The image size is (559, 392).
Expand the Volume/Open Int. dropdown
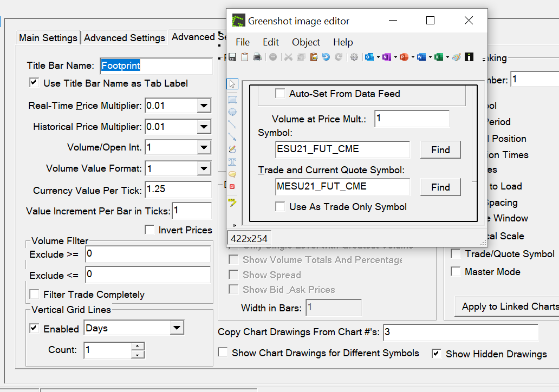point(204,147)
